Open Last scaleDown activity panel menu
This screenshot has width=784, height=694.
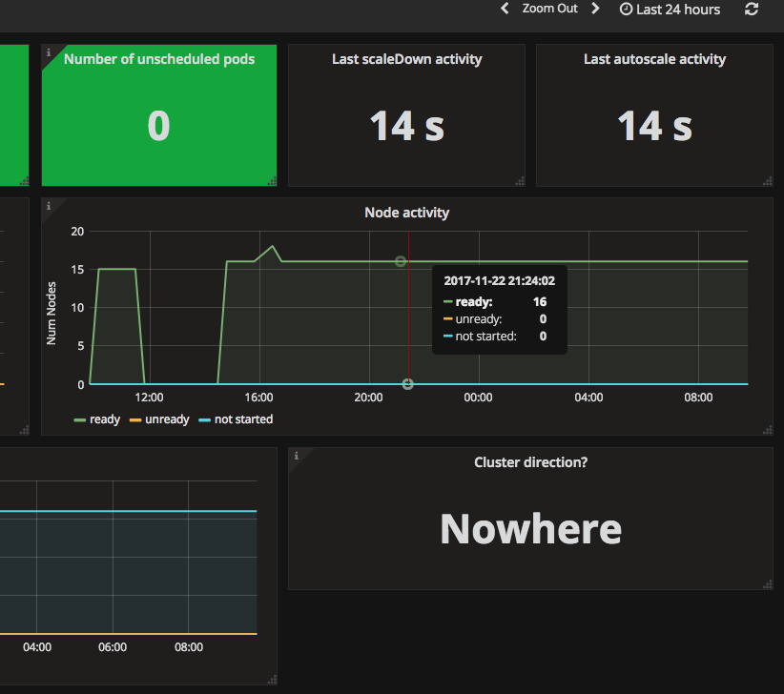point(406,59)
